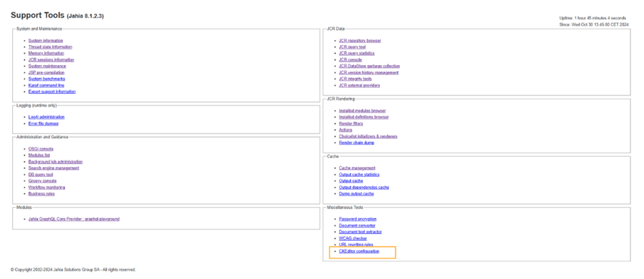644x279 pixels.
Task: Open the Document convertor
Action: [x=357, y=225]
